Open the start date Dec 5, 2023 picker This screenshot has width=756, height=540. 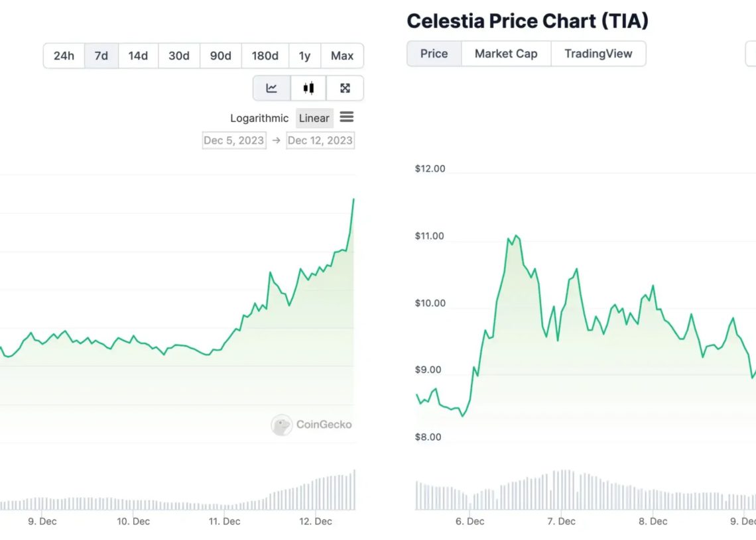pyautogui.click(x=233, y=140)
